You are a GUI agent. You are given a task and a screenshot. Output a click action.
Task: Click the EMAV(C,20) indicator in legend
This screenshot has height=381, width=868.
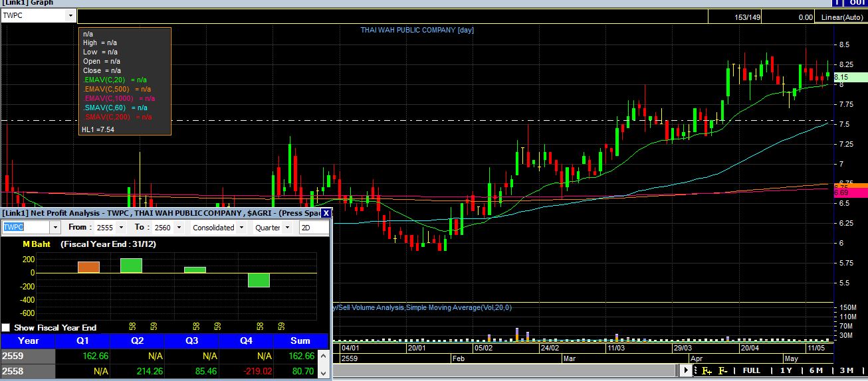point(115,80)
